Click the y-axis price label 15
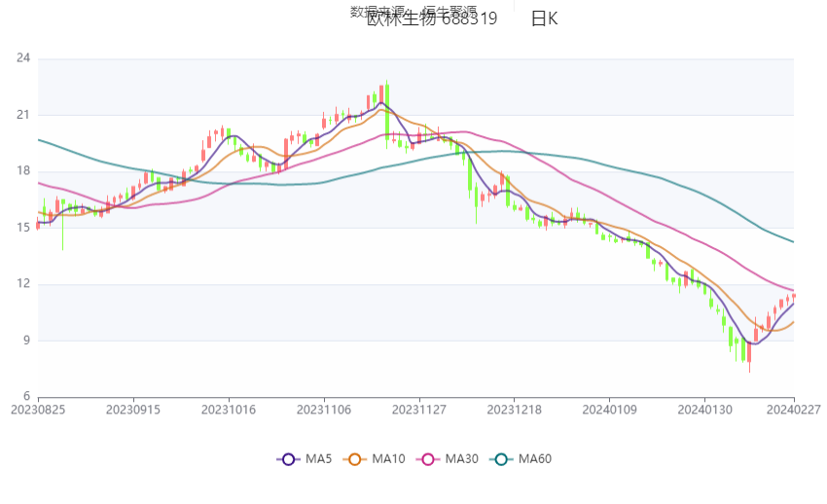This screenshot has height=504, width=827. 23,228
